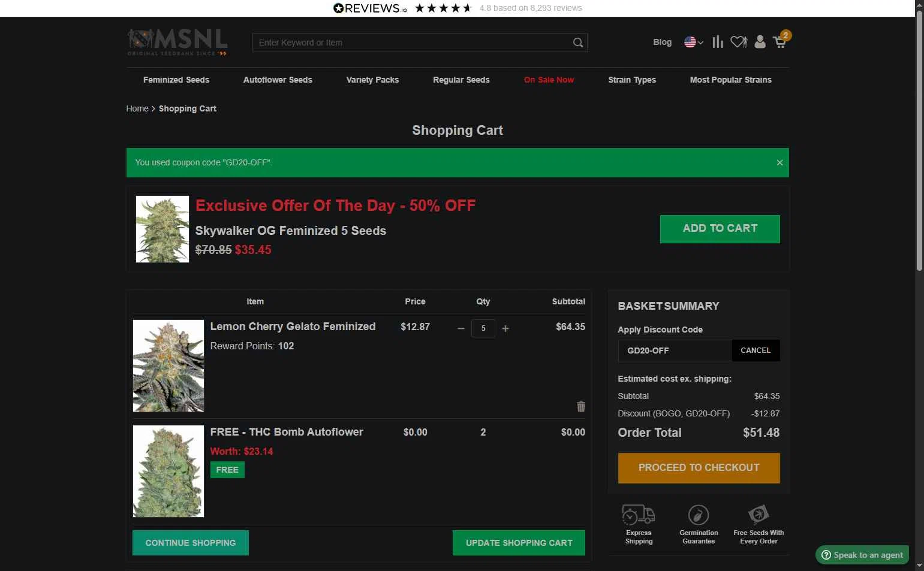This screenshot has height=571, width=924.
Task: Open the Regular Seeds menu
Action: point(461,80)
